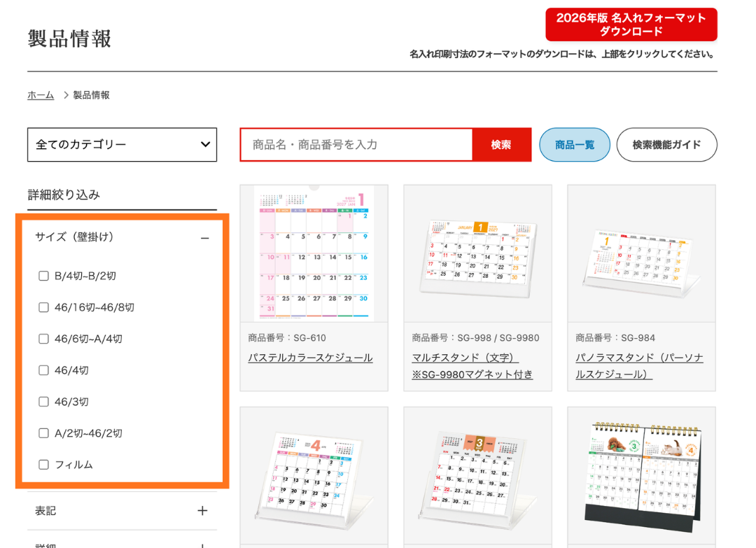Go to ホーム breadcrumb link
The image size is (756, 548).
click(x=41, y=95)
